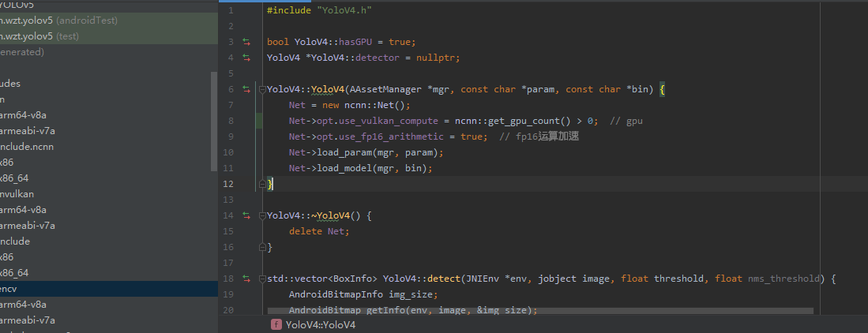Viewport: 868px width, 333px height.
Task: Click line number 20 in the gutter
Action: coord(228,310)
